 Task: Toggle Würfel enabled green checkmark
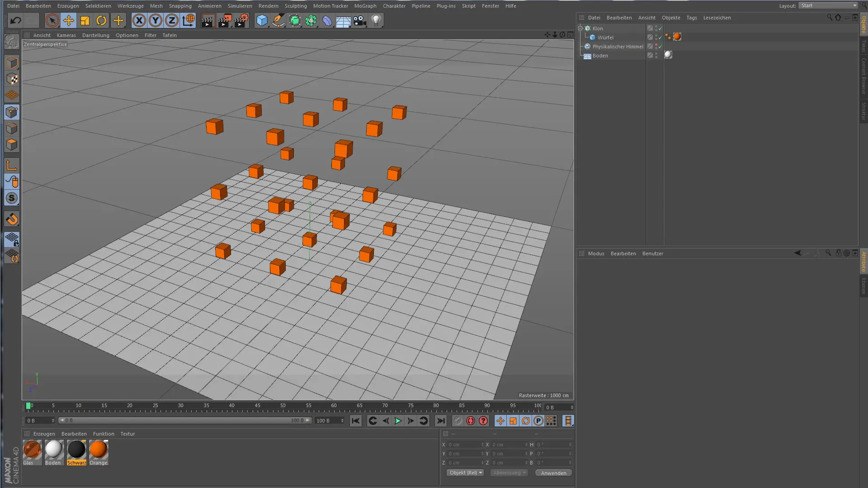660,38
